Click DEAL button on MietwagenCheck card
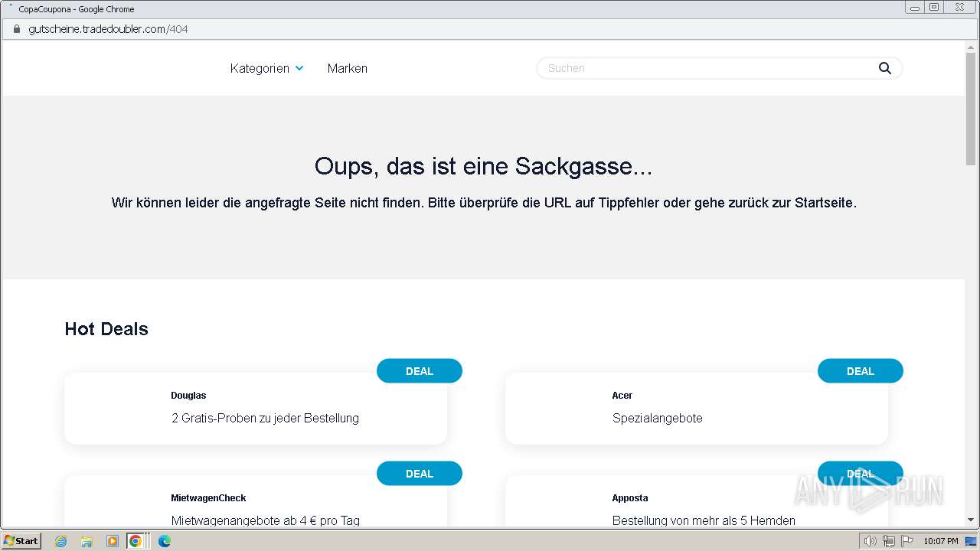The height and width of the screenshot is (551, 980). [x=420, y=474]
